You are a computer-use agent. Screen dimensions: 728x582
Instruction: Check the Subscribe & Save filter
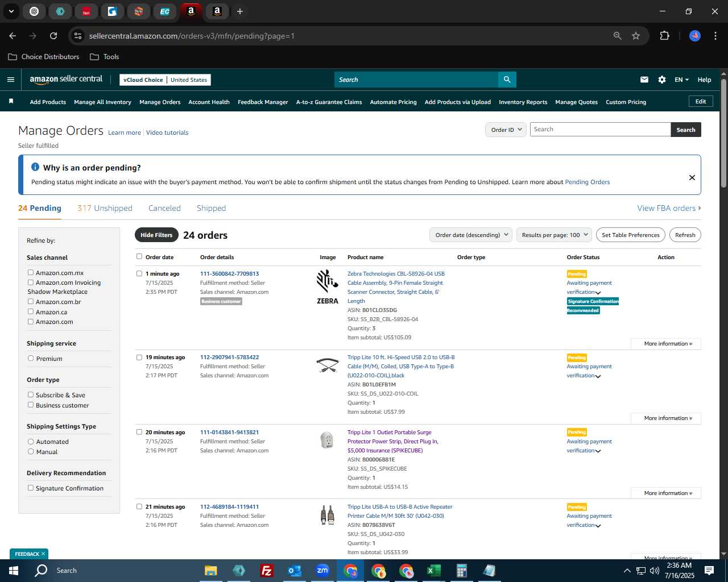click(x=31, y=395)
